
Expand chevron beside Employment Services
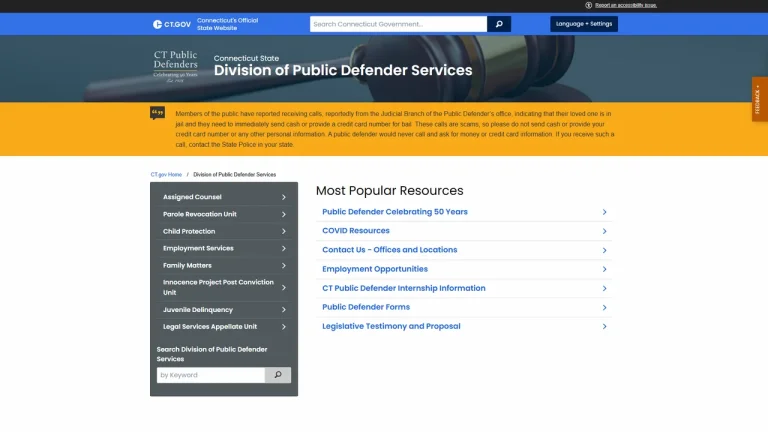coord(284,248)
